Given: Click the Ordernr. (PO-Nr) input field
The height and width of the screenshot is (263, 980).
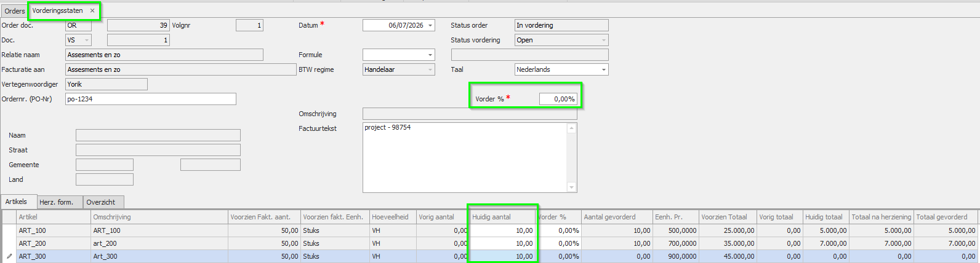Looking at the screenshot, I should (x=151, y=99).
